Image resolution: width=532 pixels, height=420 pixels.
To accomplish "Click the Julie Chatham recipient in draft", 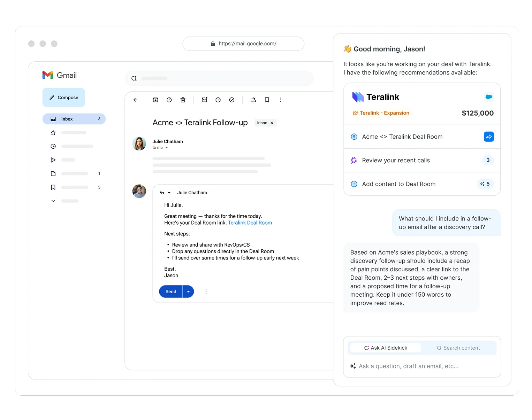I will (x=192, y=193).
